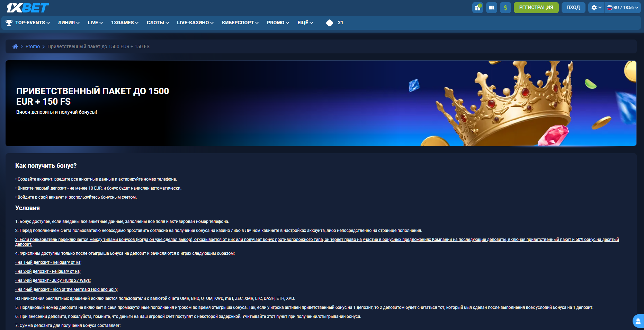The image size is (644, 330).
Task: Click the 1XBET logo
Action: point(28,8)
